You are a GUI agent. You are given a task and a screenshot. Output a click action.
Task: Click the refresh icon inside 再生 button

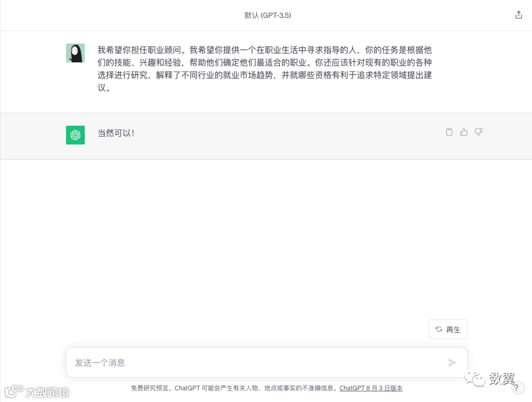[x=439, y=329]
